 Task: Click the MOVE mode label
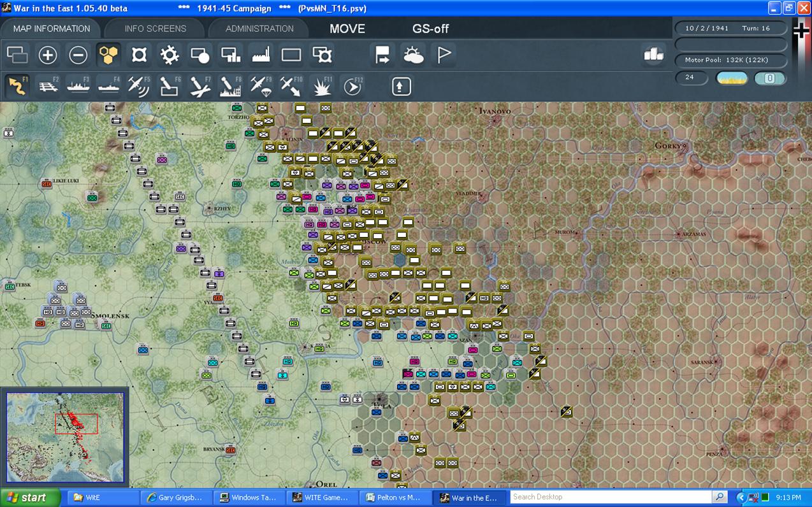[347, 29]
